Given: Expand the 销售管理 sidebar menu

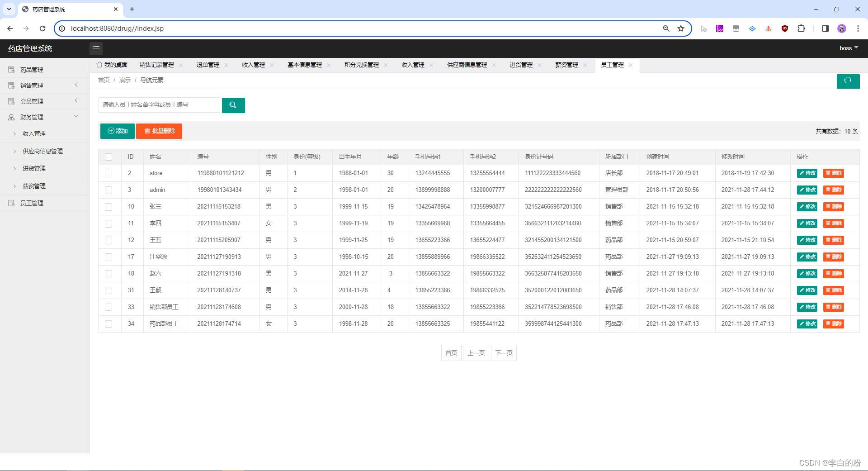Looking at the screenshot, I should click(x=45, y=86).
